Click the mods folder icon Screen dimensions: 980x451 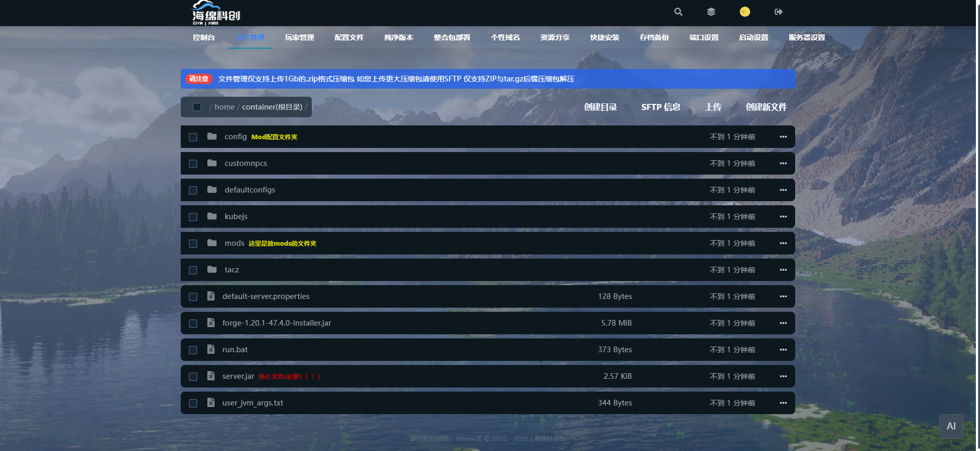pyautogui.click(x=212, y=243)
